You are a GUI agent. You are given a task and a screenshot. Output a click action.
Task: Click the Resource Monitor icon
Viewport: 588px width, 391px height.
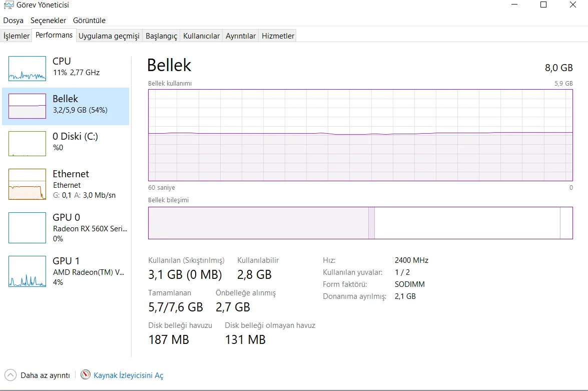(x=86, y=374)
